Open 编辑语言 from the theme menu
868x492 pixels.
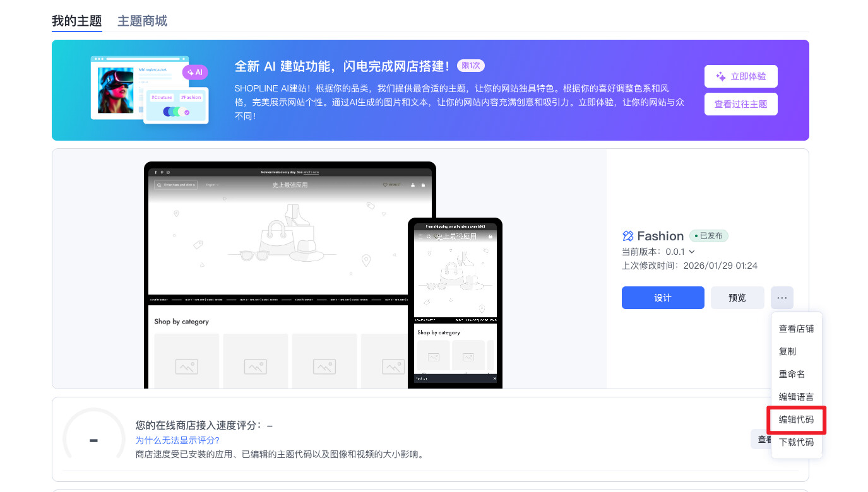tap(796, 397)
